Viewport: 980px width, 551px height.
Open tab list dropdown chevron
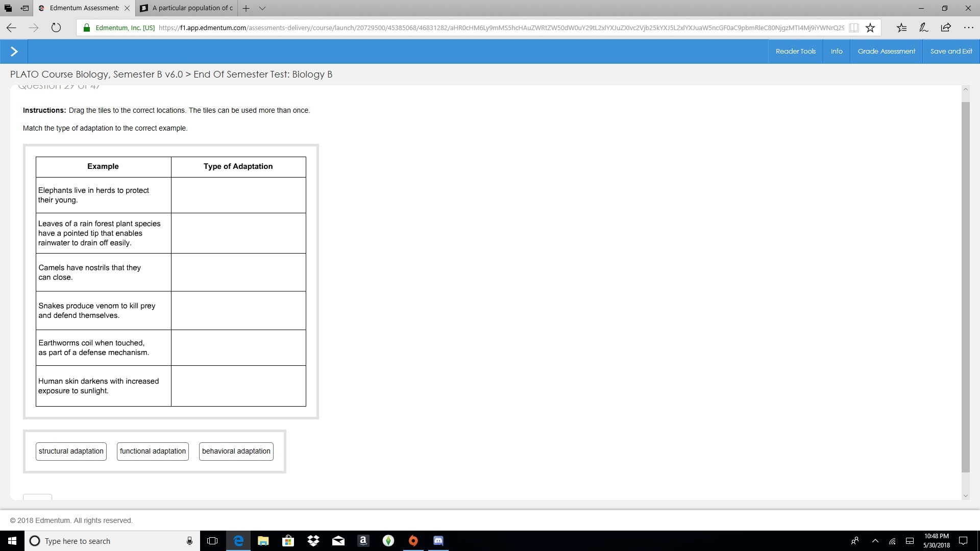[262, 8]
